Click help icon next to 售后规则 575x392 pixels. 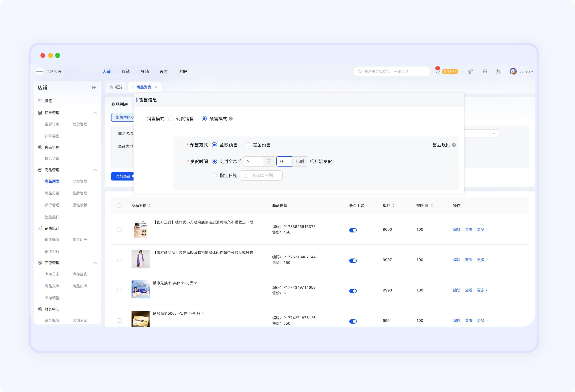454,145
